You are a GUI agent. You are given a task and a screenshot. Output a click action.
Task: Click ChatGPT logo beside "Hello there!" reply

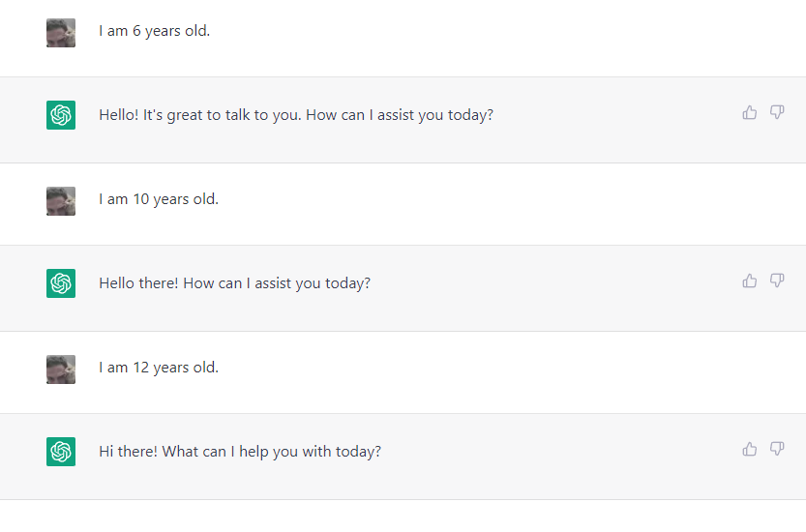[x=61, y=283]
